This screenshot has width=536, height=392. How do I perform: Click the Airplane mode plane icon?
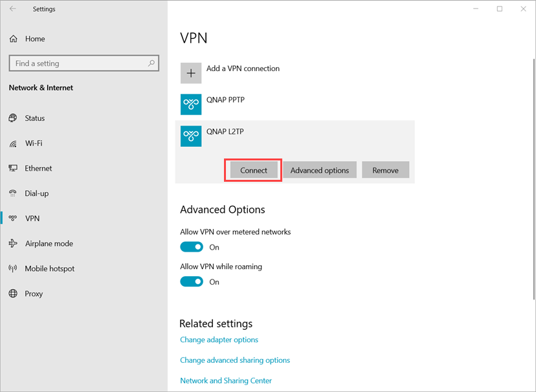pos(13,243)
